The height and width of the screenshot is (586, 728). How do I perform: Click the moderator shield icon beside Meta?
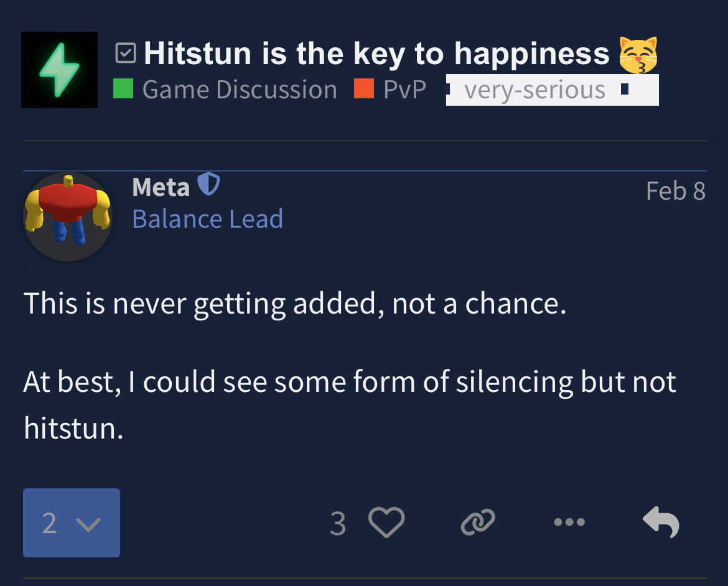coord(208,184)
